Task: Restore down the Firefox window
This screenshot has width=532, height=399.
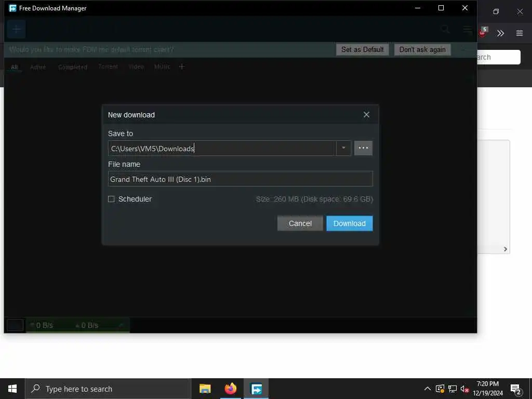Action: [x=496, y=11]
